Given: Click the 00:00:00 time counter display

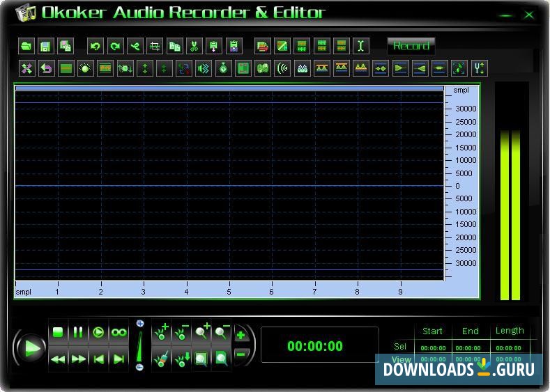Looking at the screenshot, I should [315, 346].
